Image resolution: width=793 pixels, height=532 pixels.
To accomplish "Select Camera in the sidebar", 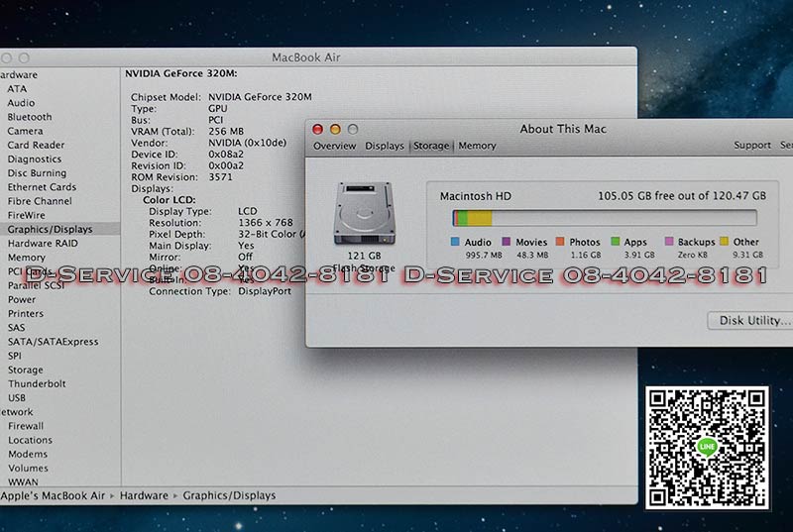I will pos(25,132).
